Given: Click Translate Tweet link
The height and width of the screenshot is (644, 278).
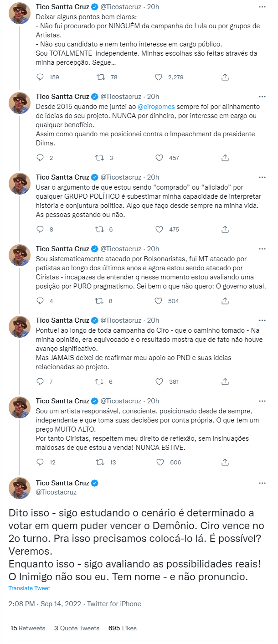Looking at the screenshot, I should coord(29,588).
